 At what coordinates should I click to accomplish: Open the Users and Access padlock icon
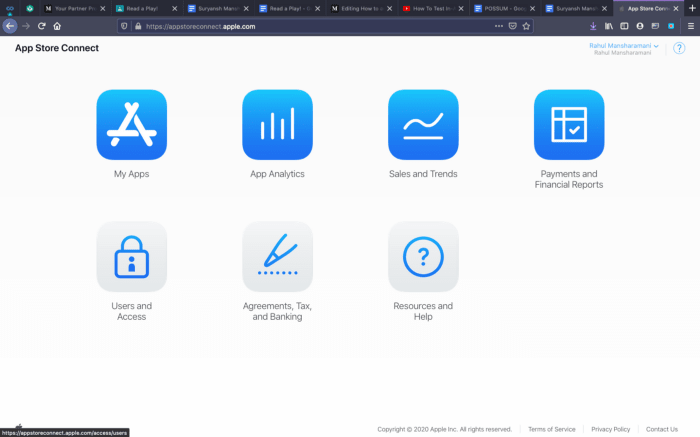coord(132,257)
